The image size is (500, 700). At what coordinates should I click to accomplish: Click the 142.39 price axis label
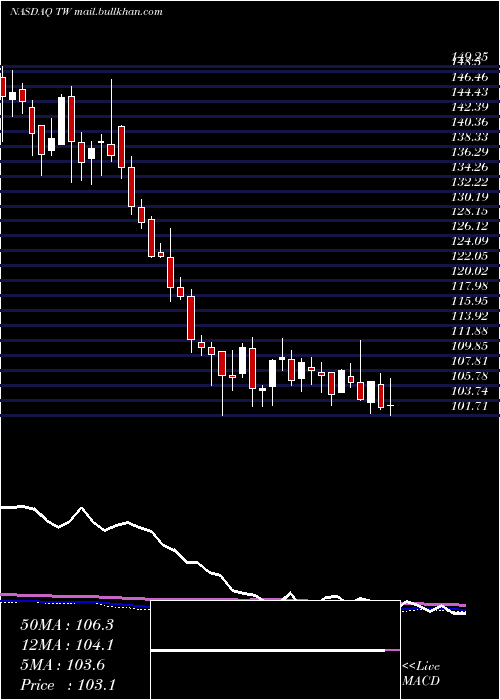pyautogui.click(x=472, y=107)
